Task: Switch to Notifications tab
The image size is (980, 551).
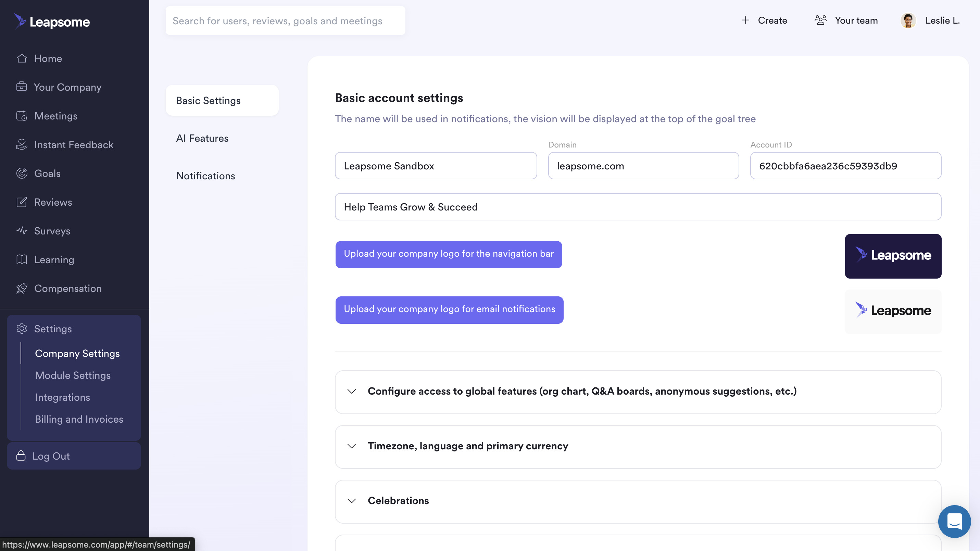Action: coord(205,176)
